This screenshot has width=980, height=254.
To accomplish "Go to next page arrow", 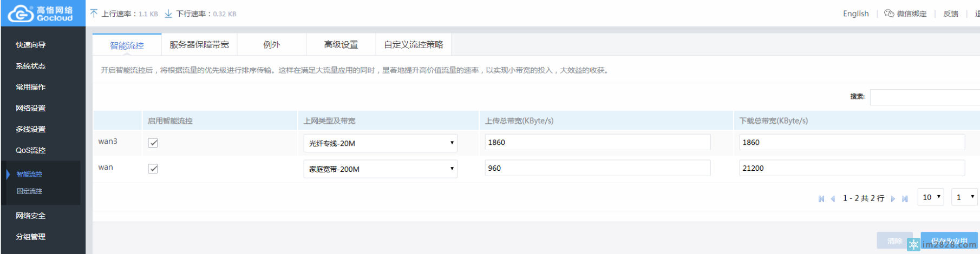I will (893, 199).
